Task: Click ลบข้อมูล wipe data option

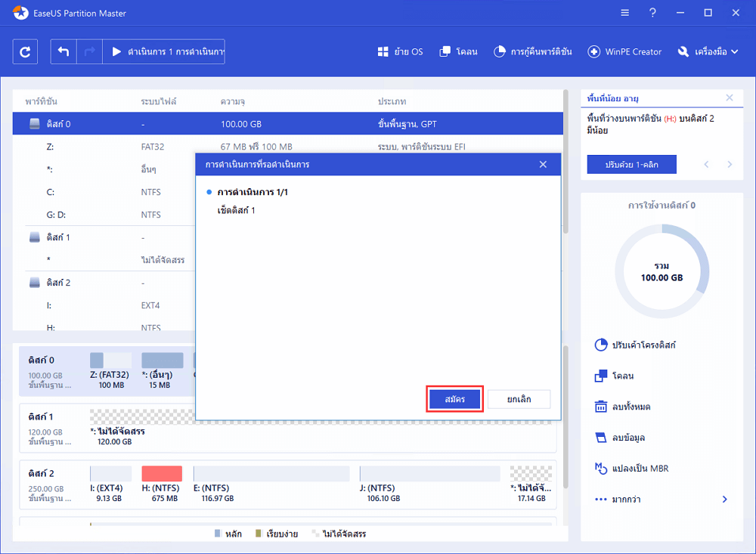Action: 620,438
